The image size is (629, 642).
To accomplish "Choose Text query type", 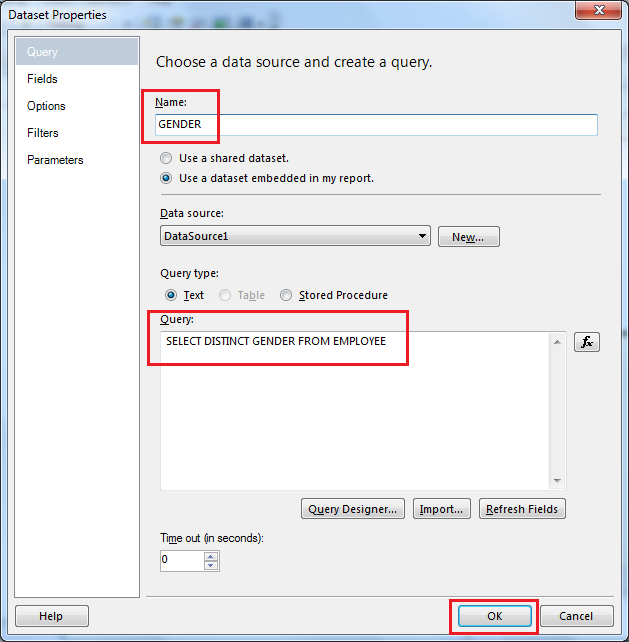I will tap(171, 295).
